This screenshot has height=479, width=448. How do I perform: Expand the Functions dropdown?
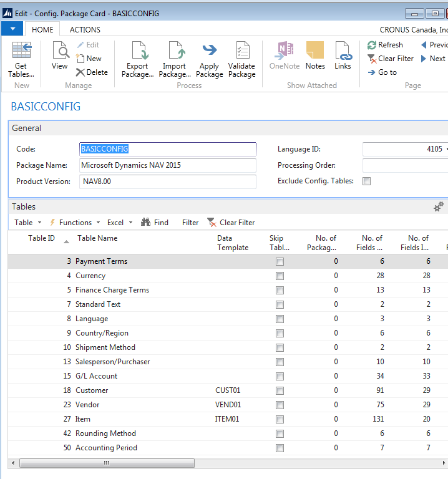click(x=98, y=223)
